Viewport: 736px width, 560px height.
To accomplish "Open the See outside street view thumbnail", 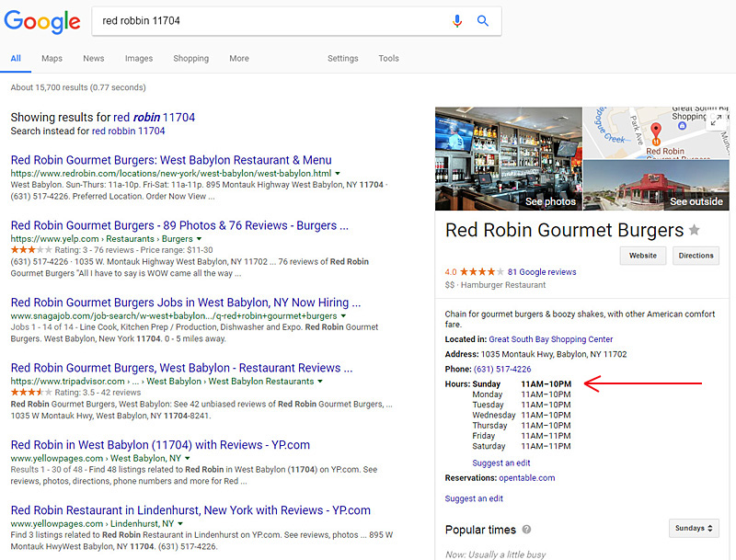I will click(x=656, y=185).
